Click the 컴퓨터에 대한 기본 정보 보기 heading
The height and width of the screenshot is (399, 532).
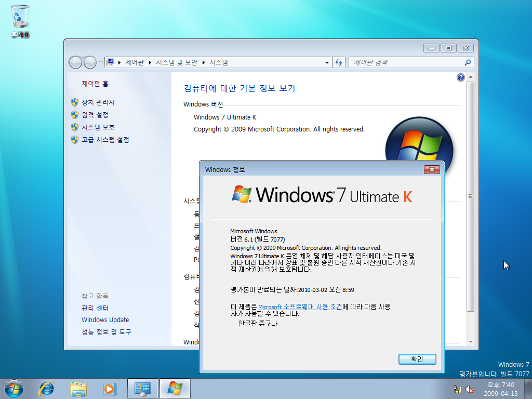(239, 88)
